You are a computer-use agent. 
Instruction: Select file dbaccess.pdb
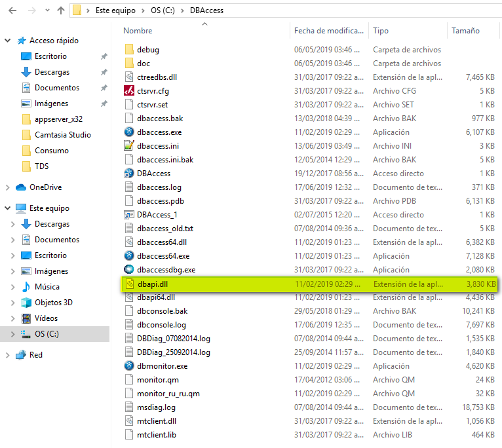pyautogui.click(x=161, y=201)
